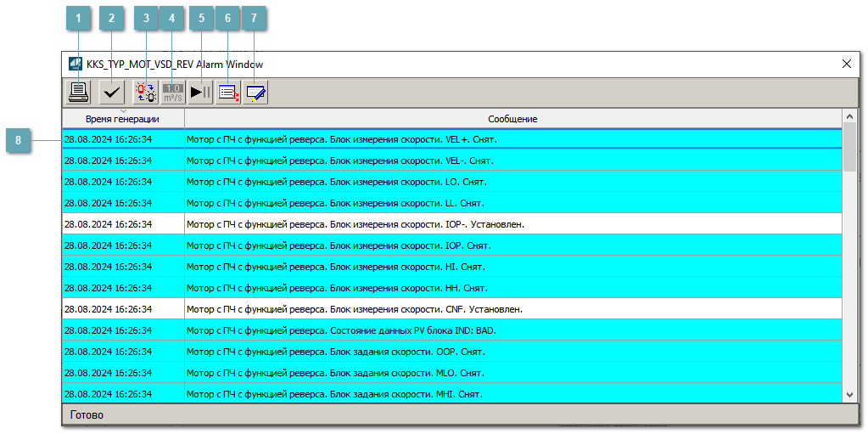Screen dimensions: 868x434
Task: Click the Сообщение column header
Action: tap(512, 119)
